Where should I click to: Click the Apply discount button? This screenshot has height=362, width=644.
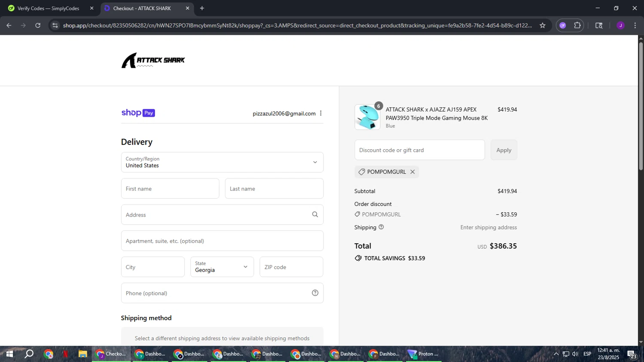(504, 150)
